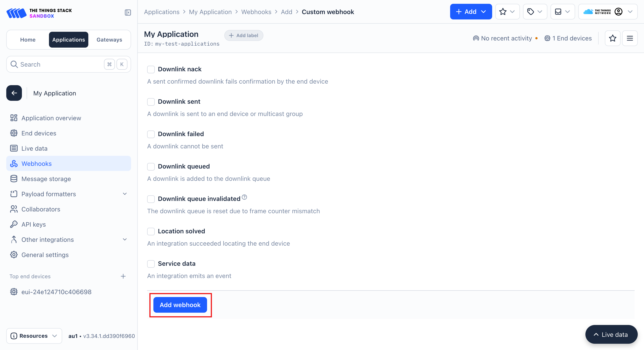Tick the Location solved checkbox
This screenshot has height=350, width=644.
click(151, 231)
